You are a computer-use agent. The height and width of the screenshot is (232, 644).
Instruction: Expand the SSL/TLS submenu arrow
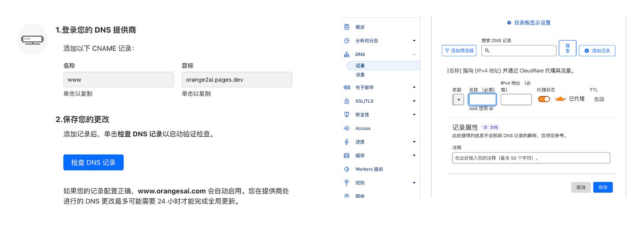tap(414, 101)
